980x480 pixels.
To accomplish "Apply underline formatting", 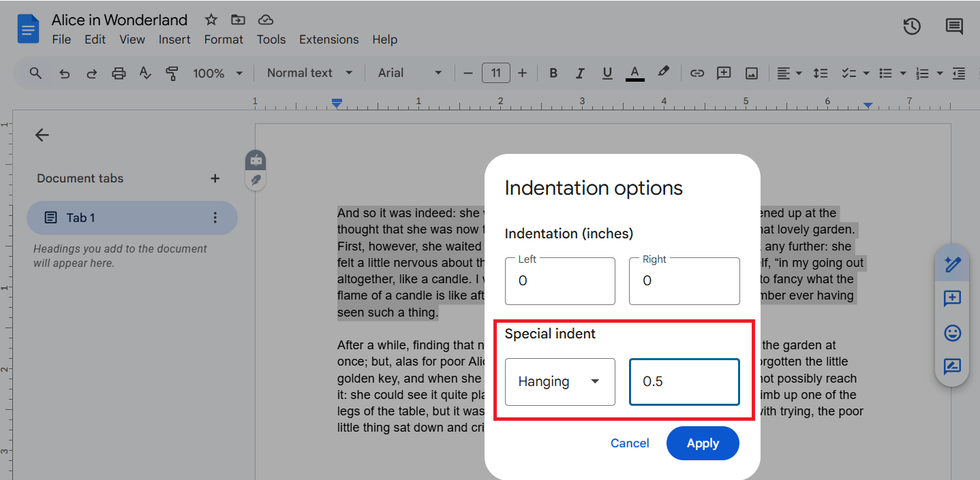I will tap(607, 73).
